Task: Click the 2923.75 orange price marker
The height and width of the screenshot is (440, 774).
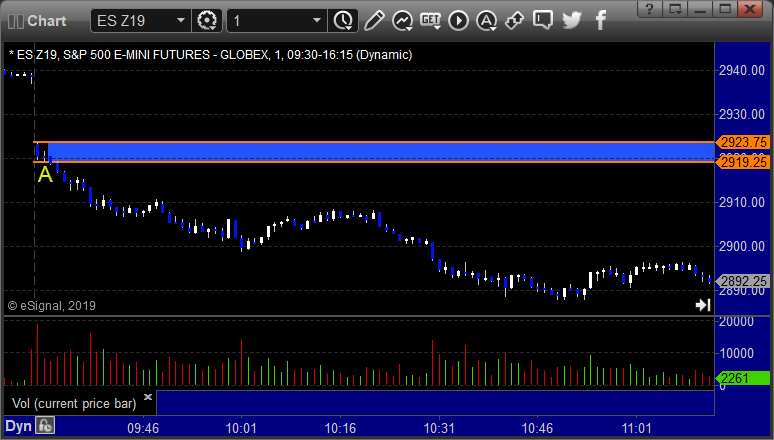Action: coord(743,142)
